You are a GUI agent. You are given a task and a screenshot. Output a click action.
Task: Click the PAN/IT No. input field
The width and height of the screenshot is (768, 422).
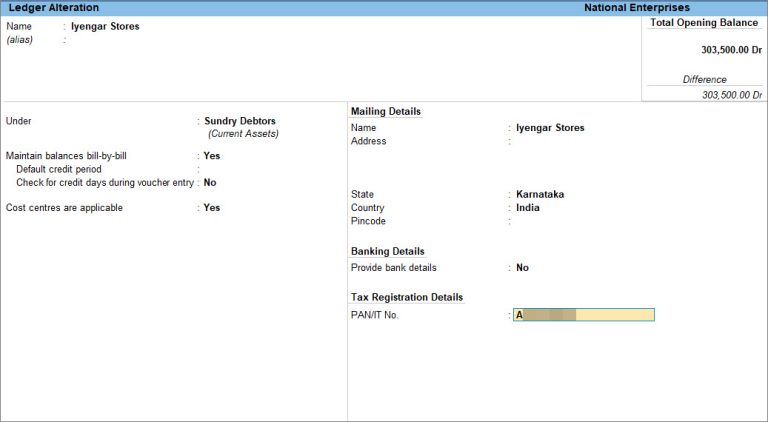pos(584,315)
